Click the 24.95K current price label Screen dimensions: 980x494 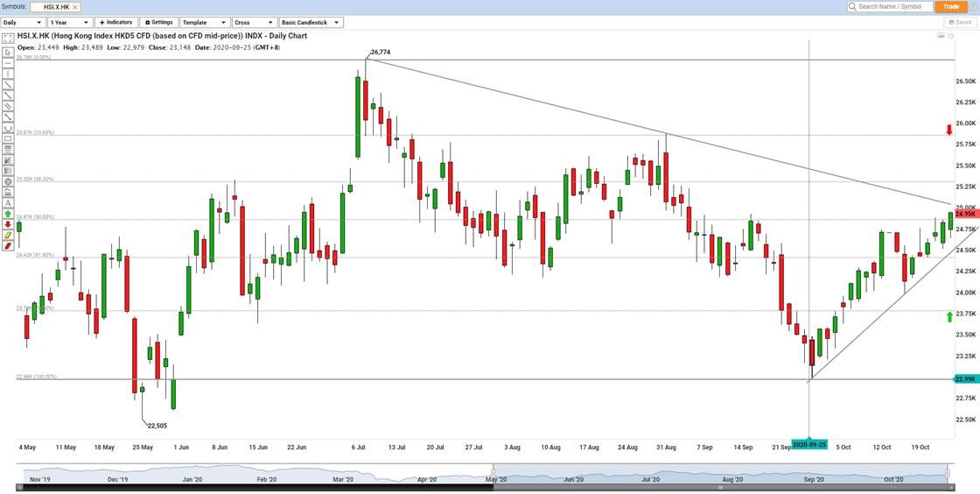point(966,214)
